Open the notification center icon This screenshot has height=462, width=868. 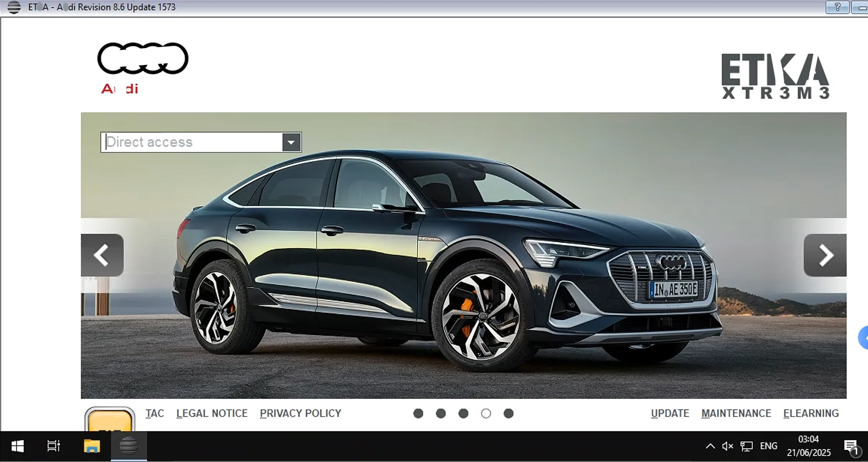point(851,447)
